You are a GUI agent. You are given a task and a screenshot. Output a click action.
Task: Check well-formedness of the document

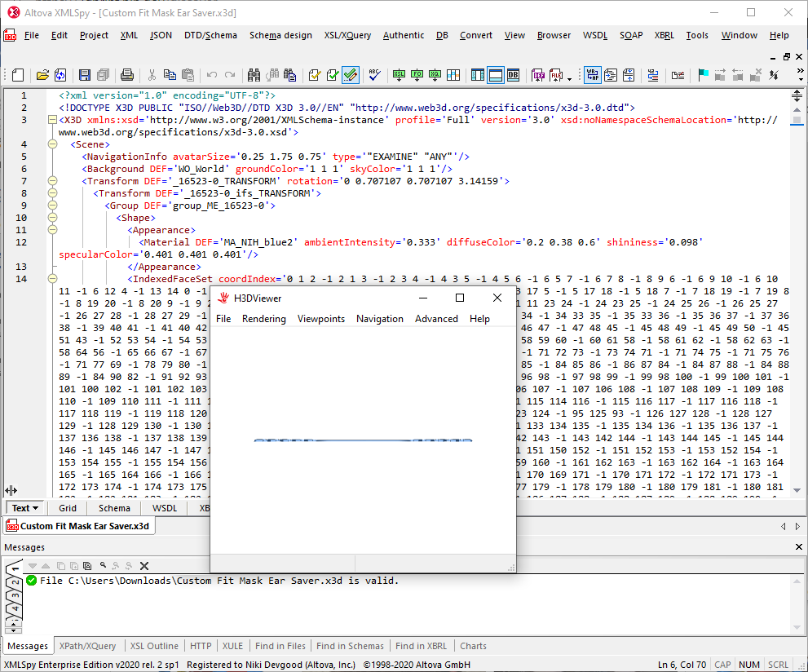[315, 75]
